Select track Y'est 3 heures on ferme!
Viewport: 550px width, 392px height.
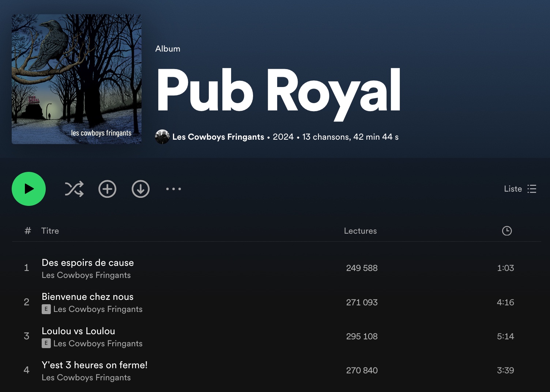tap(94, 365)
